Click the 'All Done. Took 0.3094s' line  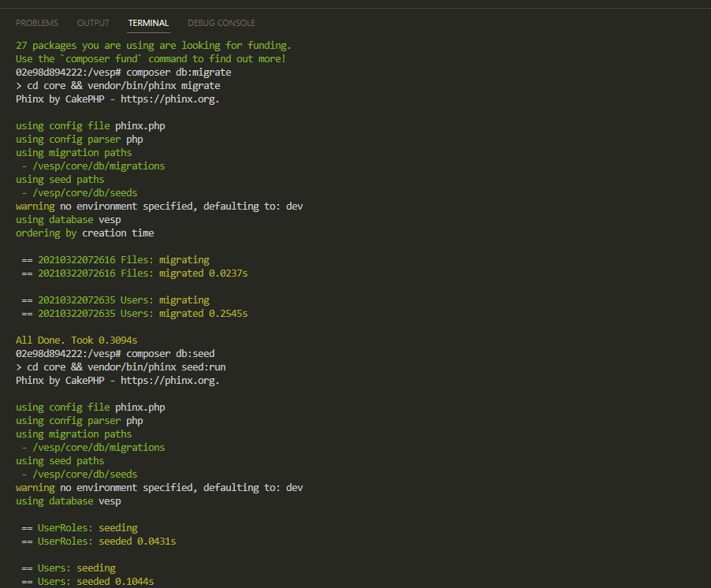(76, 341)
